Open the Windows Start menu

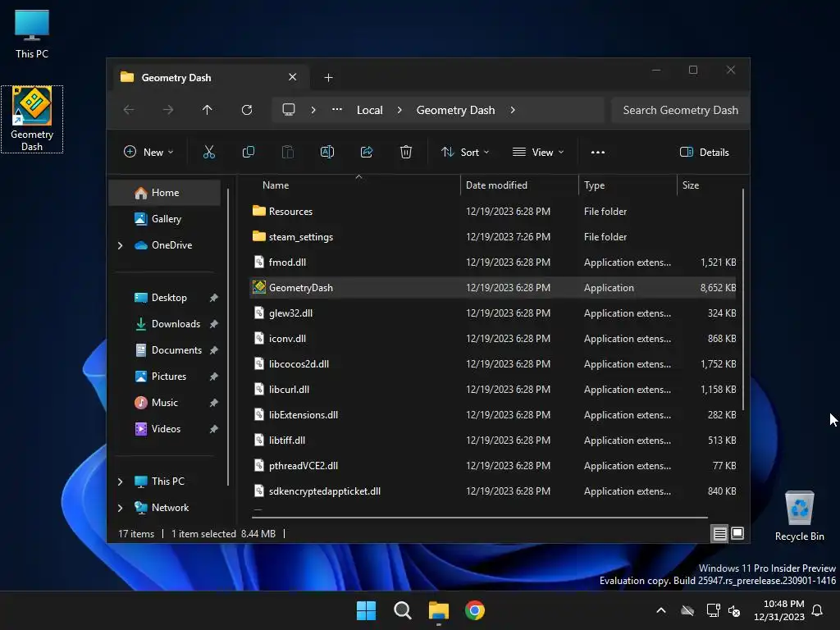tap(367, 610)
